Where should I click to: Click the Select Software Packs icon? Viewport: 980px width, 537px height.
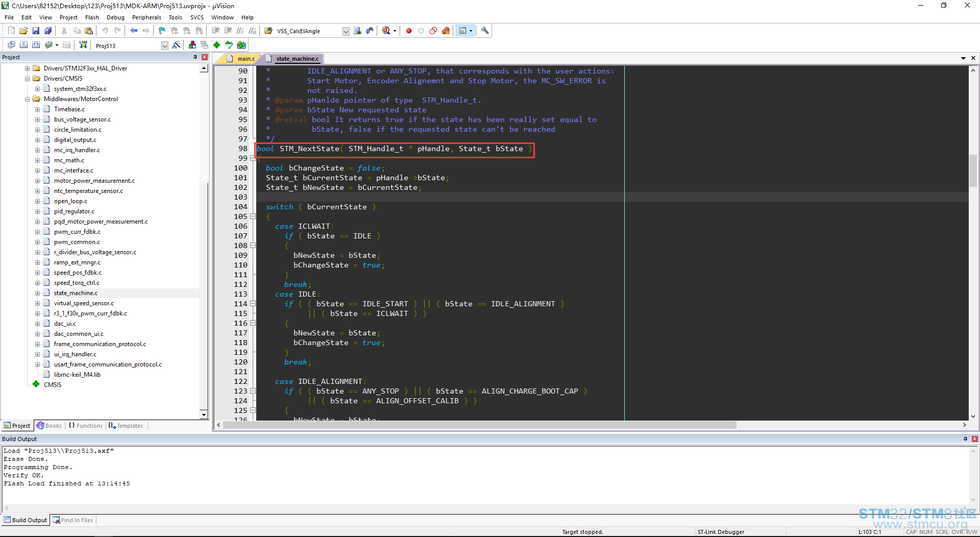[229, 45]
